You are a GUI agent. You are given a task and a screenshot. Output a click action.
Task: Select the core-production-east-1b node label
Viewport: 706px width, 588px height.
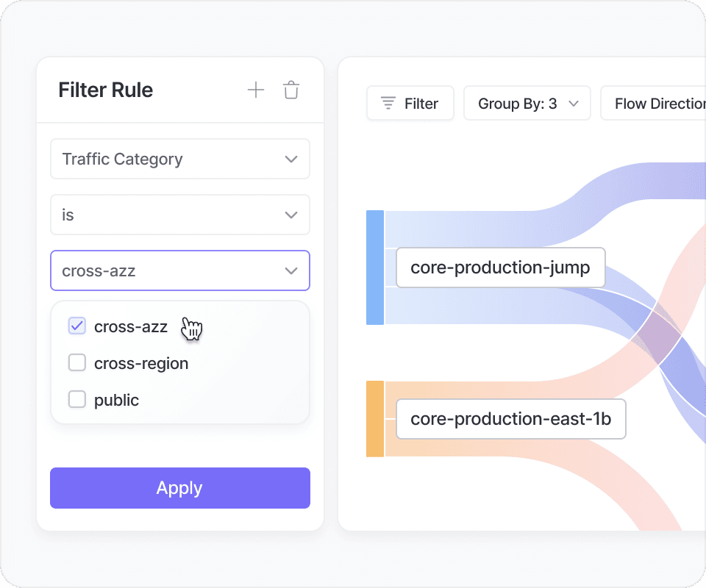(x=510, y=419)
